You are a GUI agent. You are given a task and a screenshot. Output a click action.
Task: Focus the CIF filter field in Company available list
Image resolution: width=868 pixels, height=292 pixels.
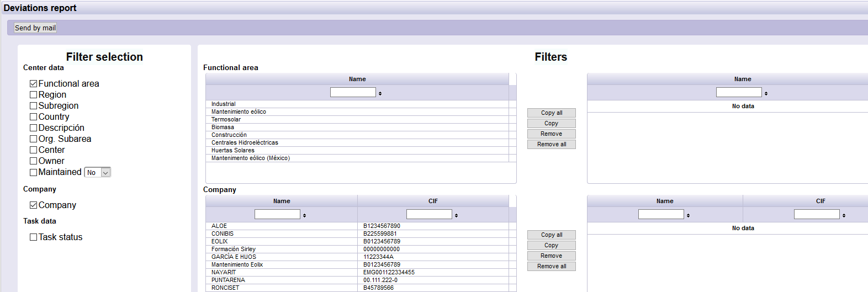click(x=428, y=214)
